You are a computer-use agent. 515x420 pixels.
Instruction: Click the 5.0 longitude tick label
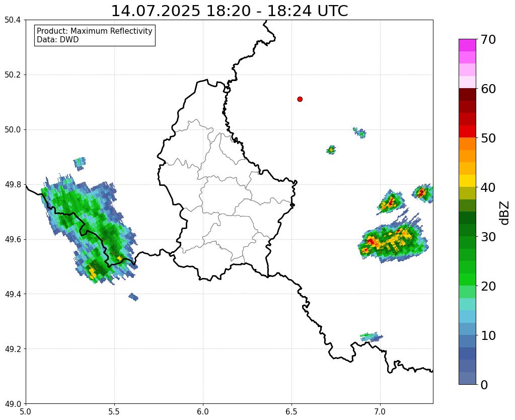pos(26,411)
